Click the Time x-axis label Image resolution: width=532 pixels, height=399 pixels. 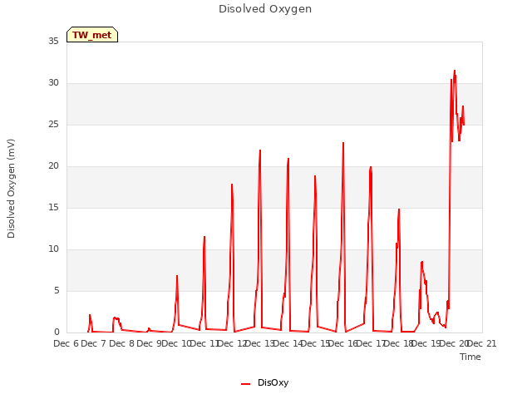[x=470, y=357]
